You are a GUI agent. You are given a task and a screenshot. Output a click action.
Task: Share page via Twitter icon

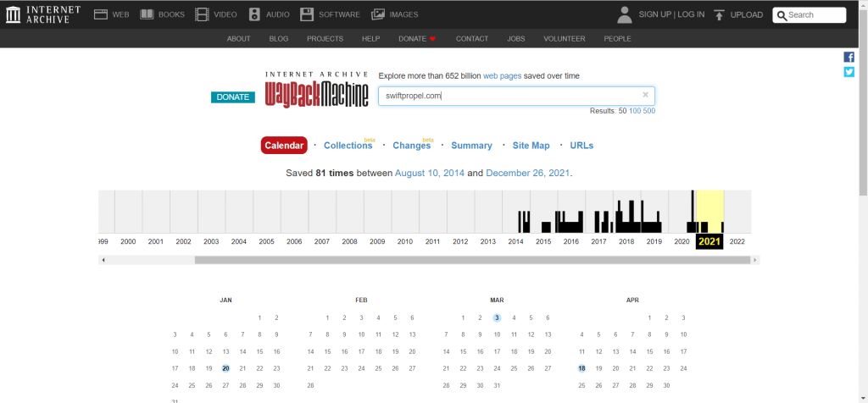pyautogui.click(x=849, y=72)
